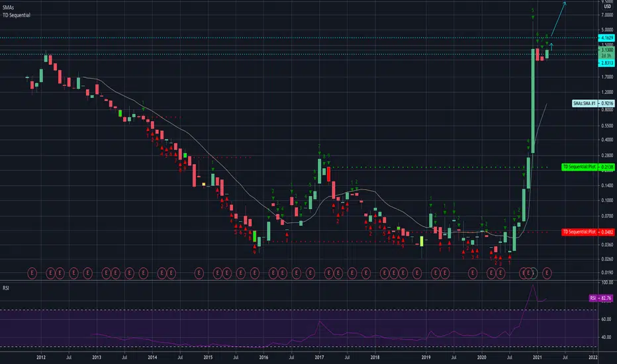The height and width of the screenshot is (364, 617).
Task: Click the 2014 label on time axis
Action: (152, 357)
